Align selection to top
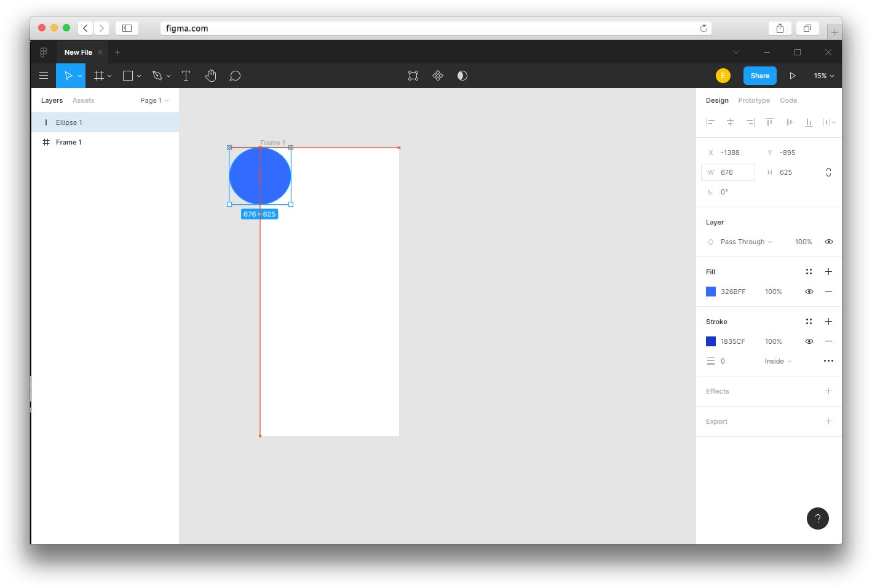Viewport: 872px width, 588px height. click(x=769, y=122)
